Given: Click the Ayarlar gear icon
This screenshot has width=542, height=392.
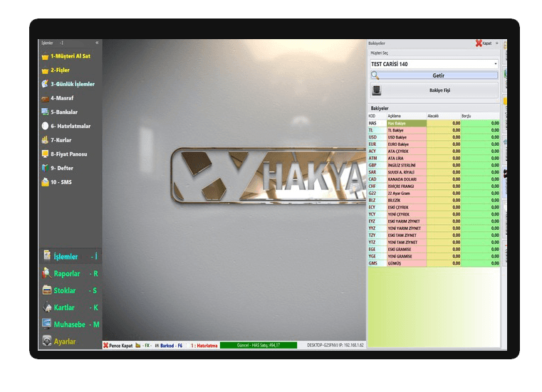Looking at the screenshot, I should click(x=47, y=341).
